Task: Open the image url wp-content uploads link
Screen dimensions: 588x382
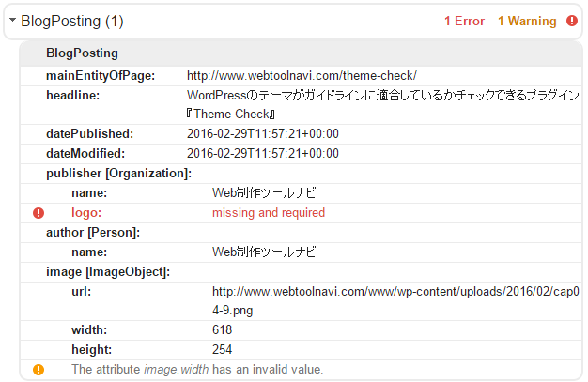Action: point(395,292)
